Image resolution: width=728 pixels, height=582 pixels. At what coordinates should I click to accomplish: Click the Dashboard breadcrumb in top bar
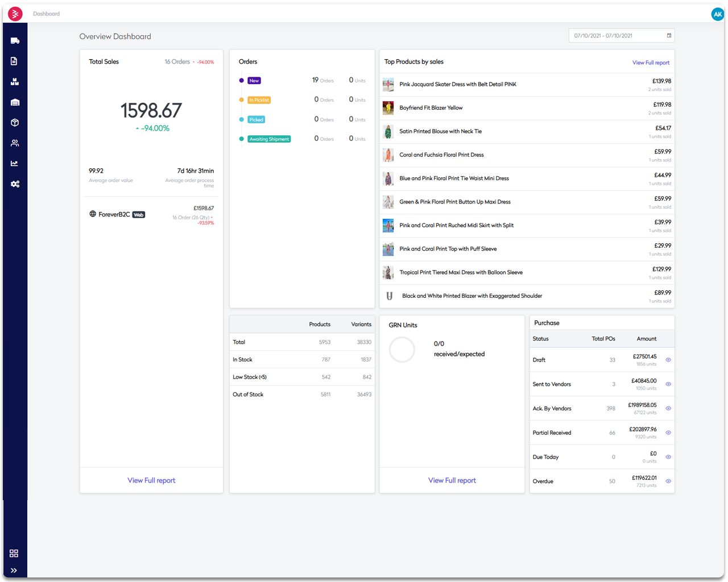[x=46, y=13]
